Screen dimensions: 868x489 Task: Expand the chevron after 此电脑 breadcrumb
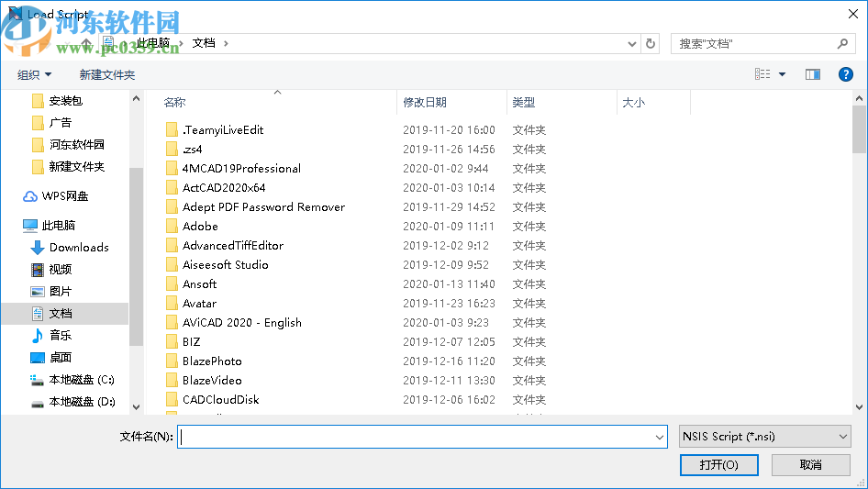pos(181,43)
